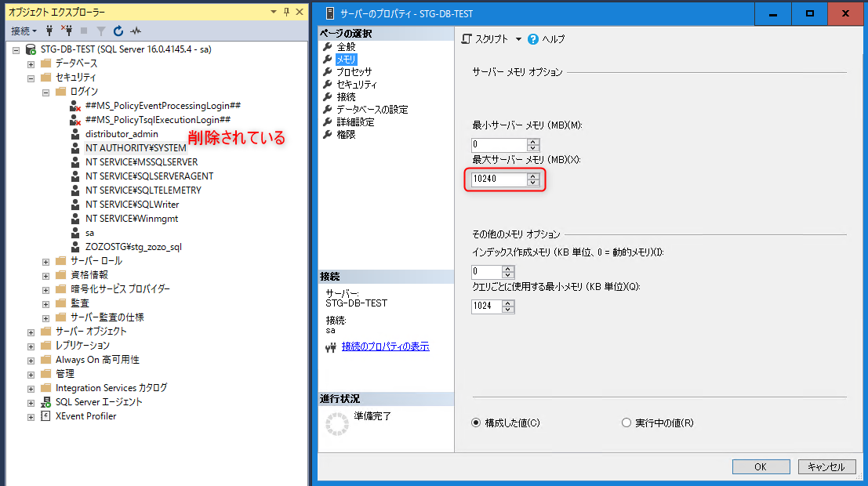Expand the サーバー ロール folder
Viewport: 868px width, 486px height.
coord(46,262)
